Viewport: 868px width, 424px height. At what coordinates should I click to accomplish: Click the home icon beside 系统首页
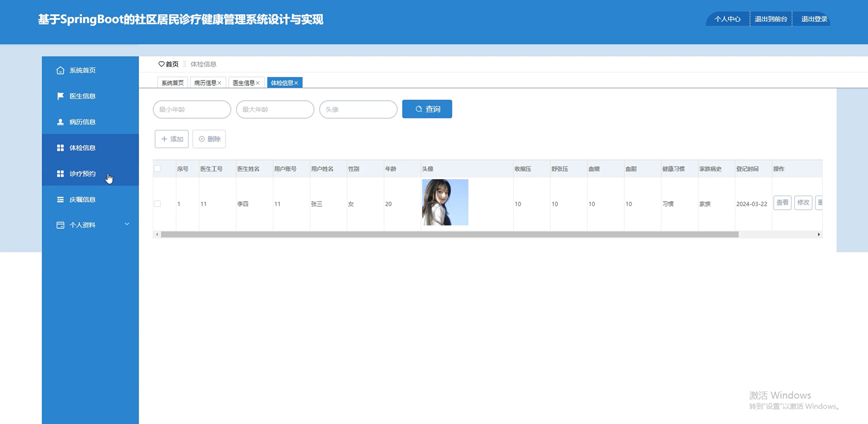coord(60,70)
